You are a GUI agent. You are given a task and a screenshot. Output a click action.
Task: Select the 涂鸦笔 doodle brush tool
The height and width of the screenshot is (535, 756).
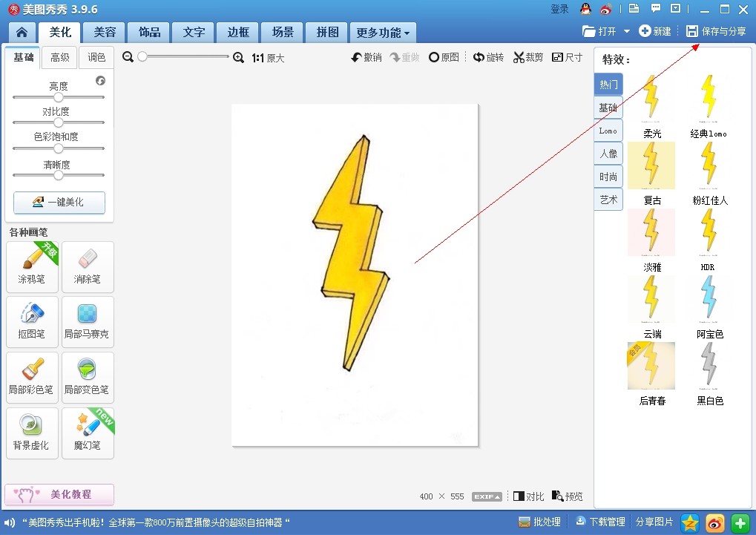pyautogui.click(x=33, y=267)
